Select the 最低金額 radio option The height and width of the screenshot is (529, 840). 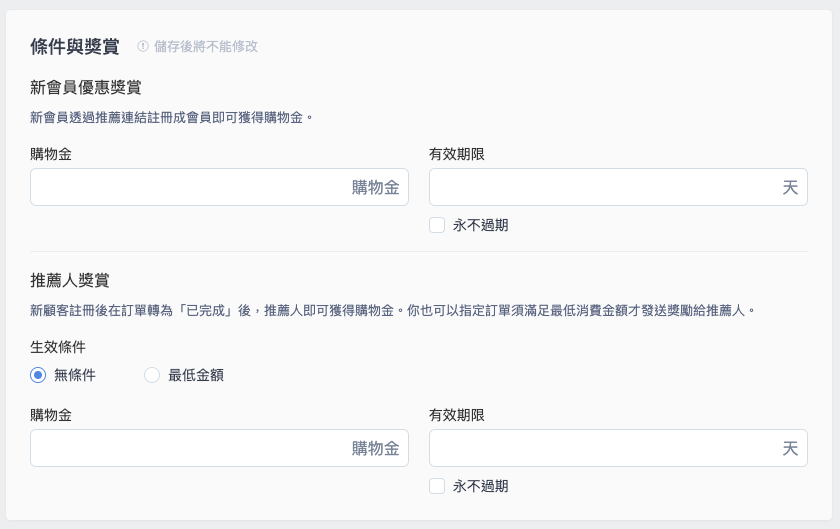(152, 375)
